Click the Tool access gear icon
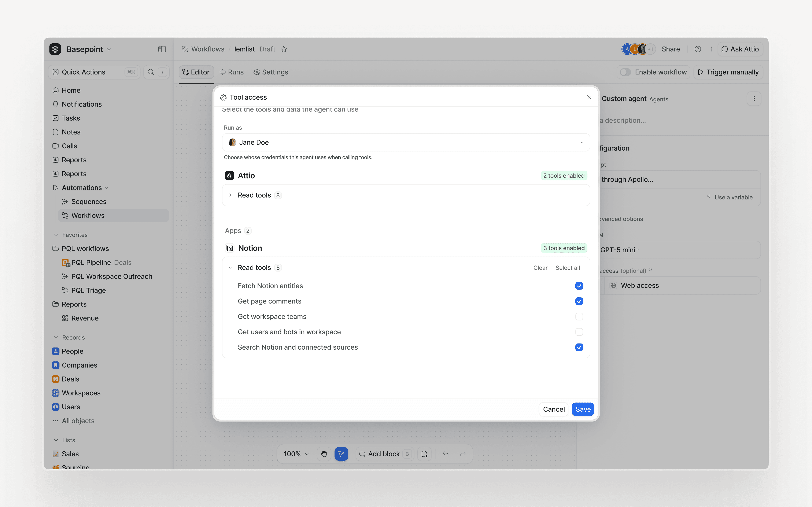This screenshot has width=812, height=507. [223, 97]
